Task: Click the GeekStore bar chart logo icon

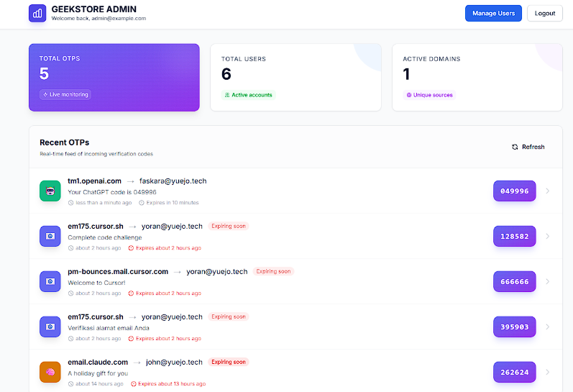Action: click(37, 13)
